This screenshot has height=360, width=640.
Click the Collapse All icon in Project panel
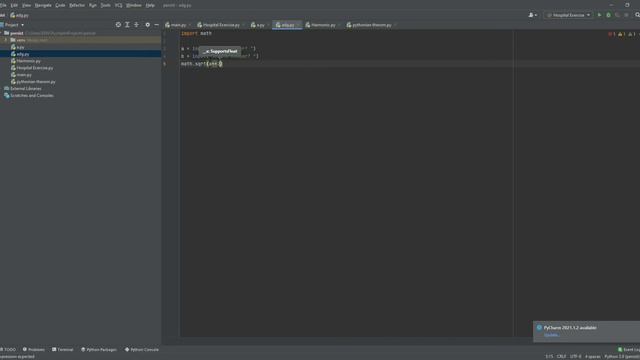tap(136, 25)
